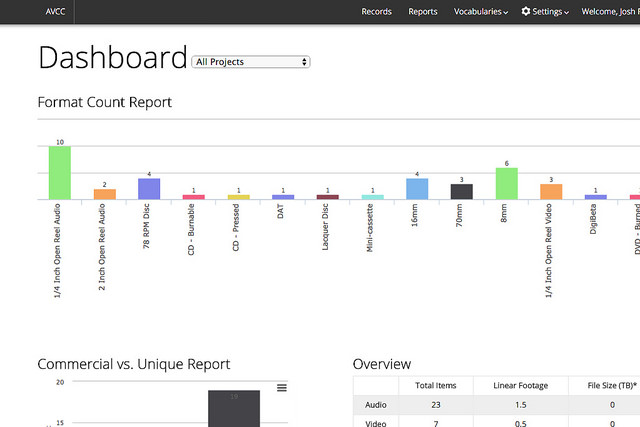Open the chart hamburger menu icon
This screenshot has height=427, width=640.
tap(282, 388)
